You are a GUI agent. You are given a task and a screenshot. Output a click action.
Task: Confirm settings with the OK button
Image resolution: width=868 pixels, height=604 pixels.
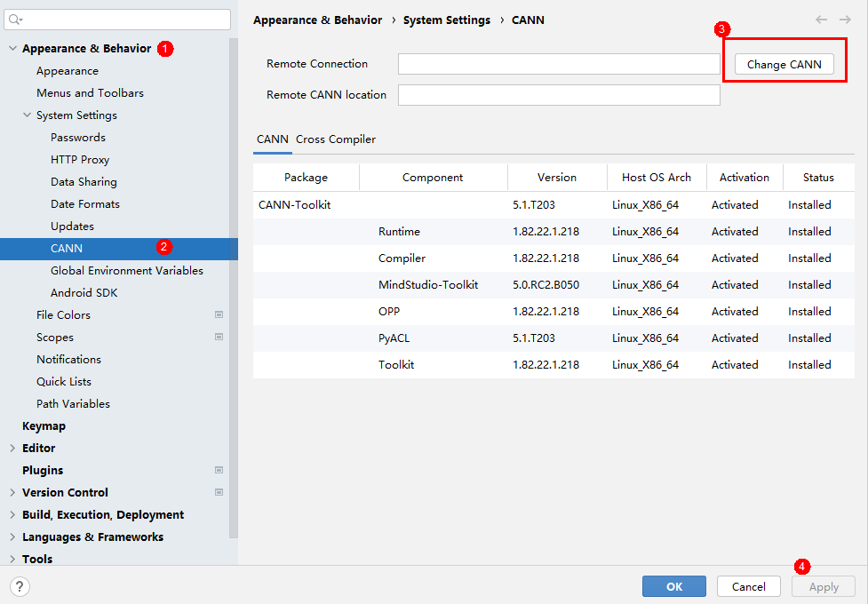673,586
